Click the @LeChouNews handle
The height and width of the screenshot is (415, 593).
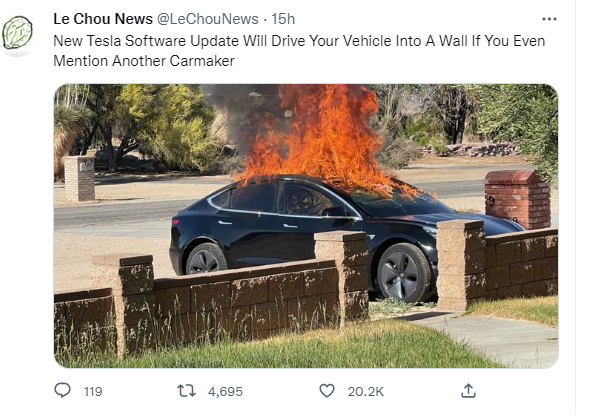(x=208, y=19)
